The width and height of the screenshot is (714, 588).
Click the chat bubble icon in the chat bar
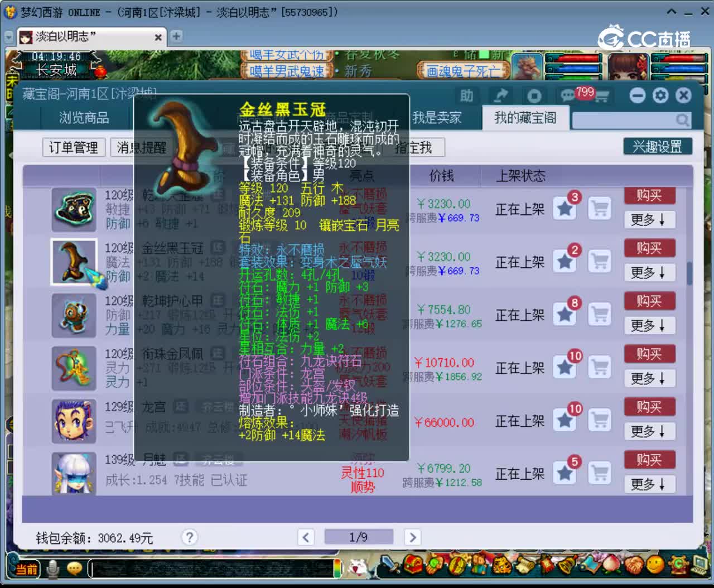74,568
